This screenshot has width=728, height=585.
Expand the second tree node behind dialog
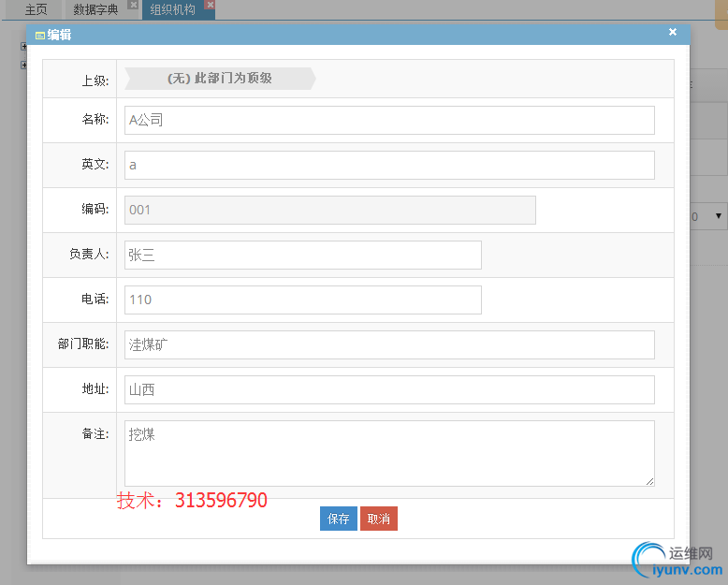coord(23,65)
